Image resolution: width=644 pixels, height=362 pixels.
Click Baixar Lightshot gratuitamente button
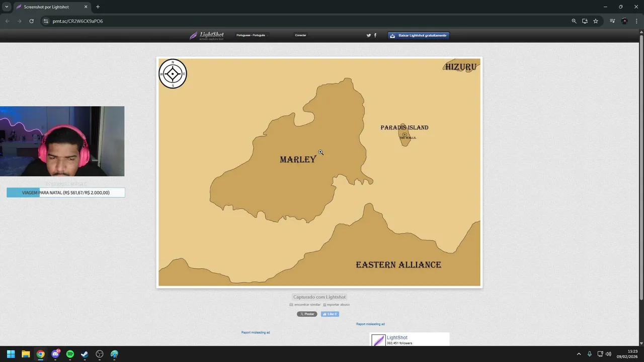click(419, 35)
